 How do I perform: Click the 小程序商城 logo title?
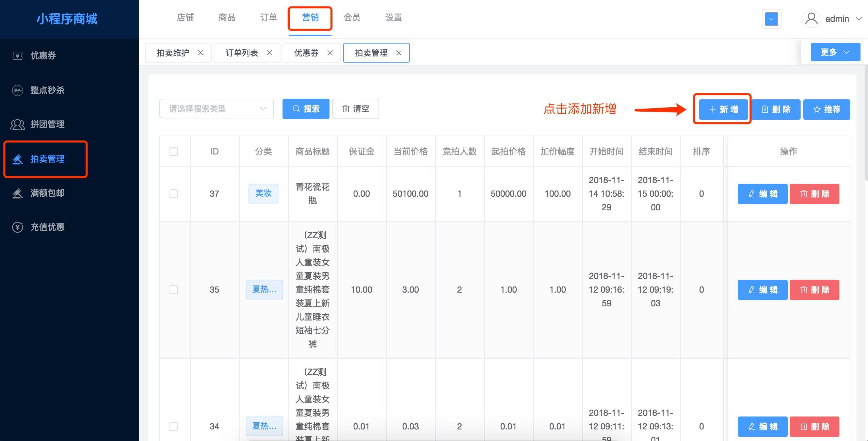[67, 19]
